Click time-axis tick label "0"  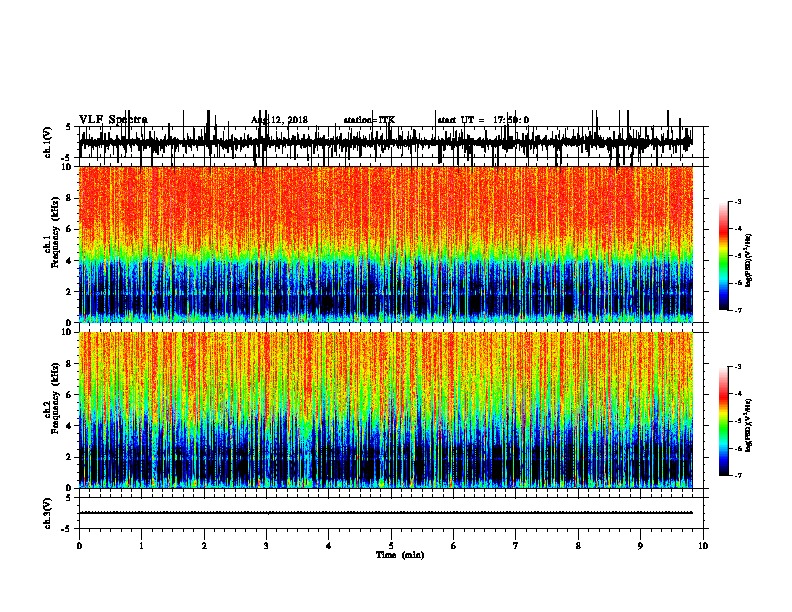point(79,546)
